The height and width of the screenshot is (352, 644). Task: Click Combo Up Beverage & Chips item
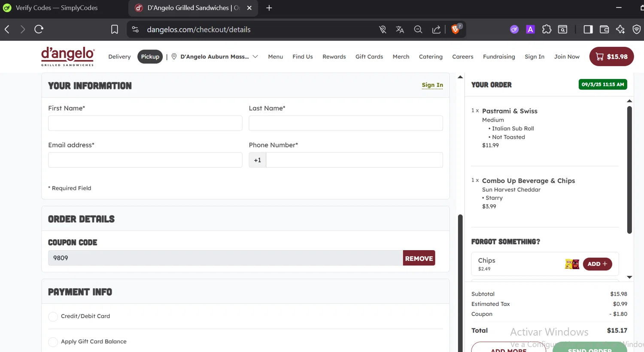pyautogui.click(x=529, y=181)
